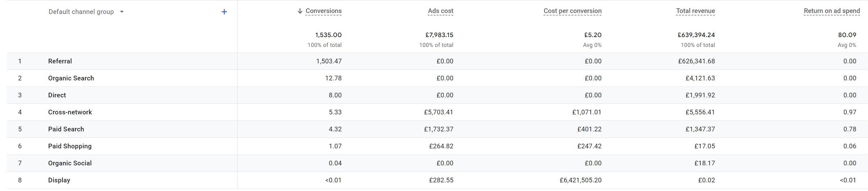Click Return on ad spend header

(x=832, y=11)
